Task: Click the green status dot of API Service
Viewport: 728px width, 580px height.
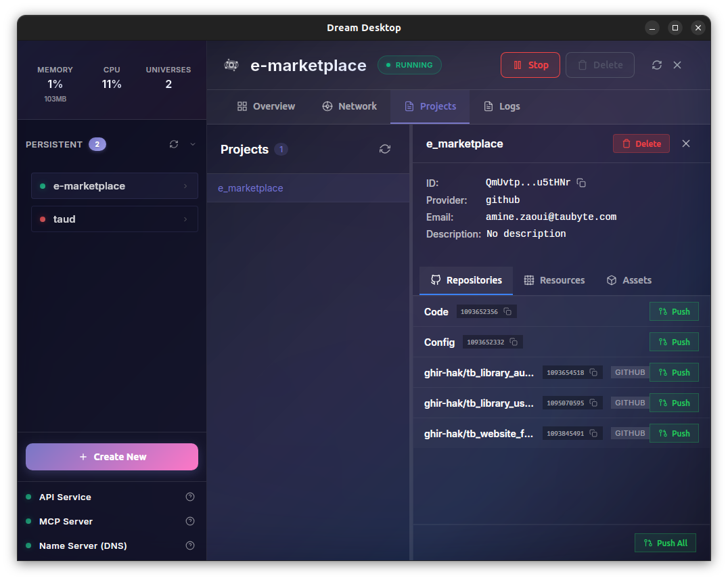Action: tap(29, 497)
